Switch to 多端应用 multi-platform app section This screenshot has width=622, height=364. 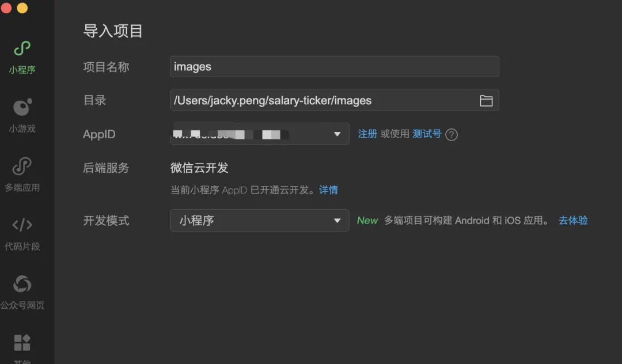pyautogui.click(x=22, y=175)
